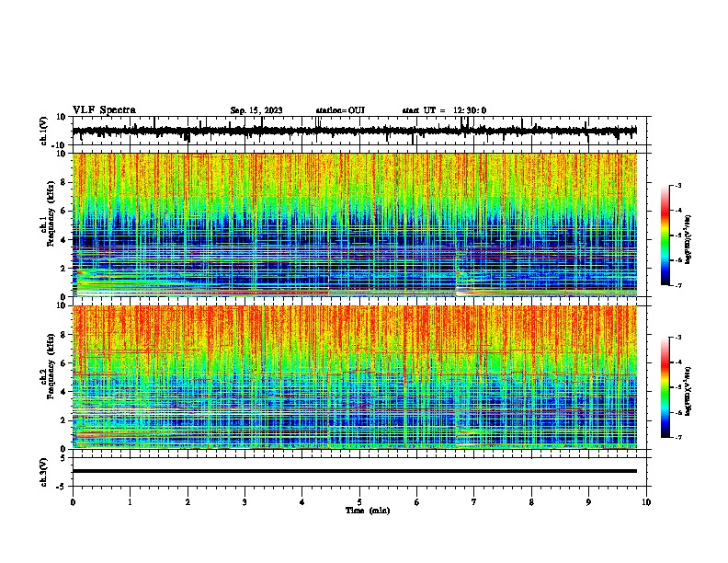Click the "-7" label on the ch.2 colorbar
The width and height of the screenshot is (728, 563).
(678, 438)
